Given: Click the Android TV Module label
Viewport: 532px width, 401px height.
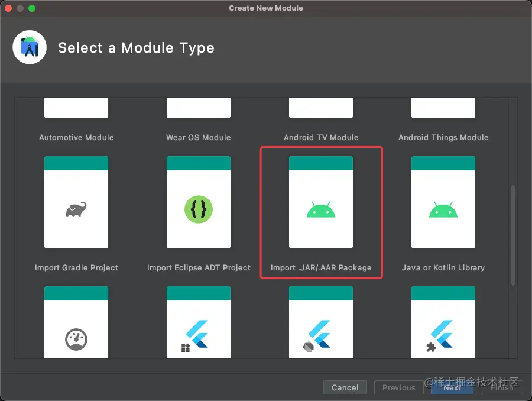Looking at the screenshot, I should coord(321,138).
